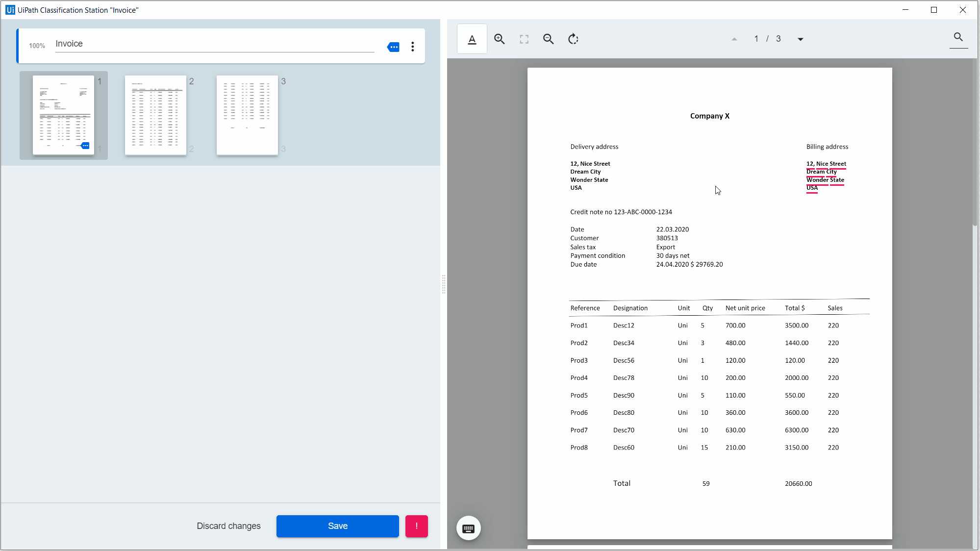Click 'Prod8' total '3150.00'
Image resolution: width=980 pixels, height=551 pixels.
pyautogui.click(x=797, y=448)
